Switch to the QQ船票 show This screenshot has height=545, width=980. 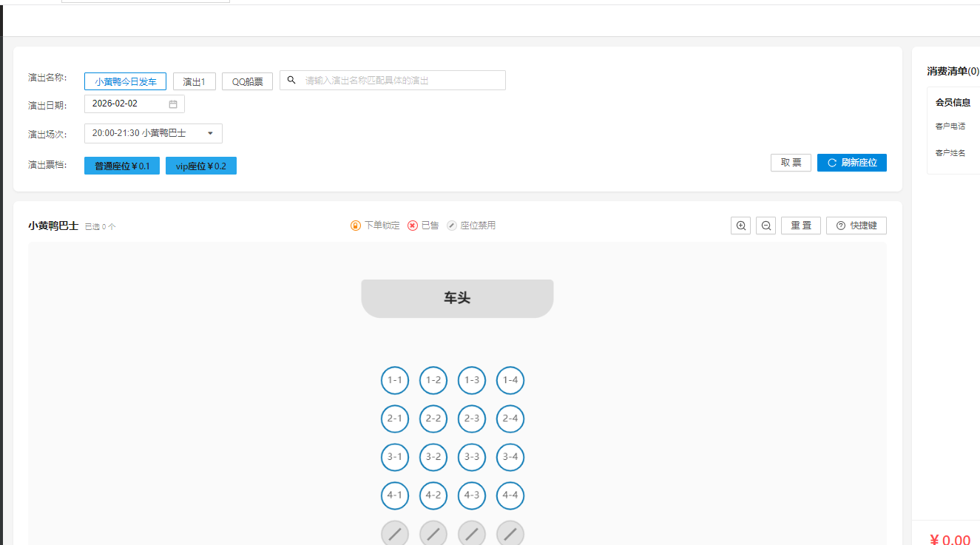tap(247, 81)
